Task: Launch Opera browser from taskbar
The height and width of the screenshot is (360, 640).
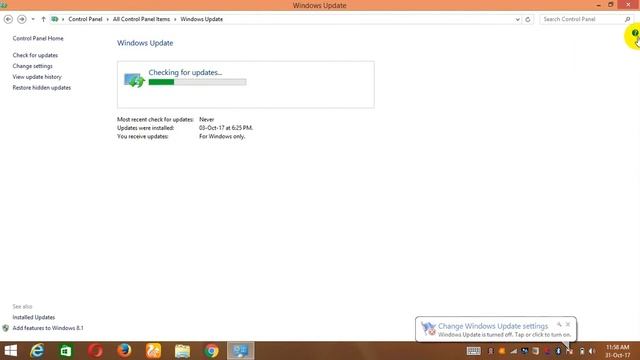Action: pyautogui.click(x=96, y=351)
